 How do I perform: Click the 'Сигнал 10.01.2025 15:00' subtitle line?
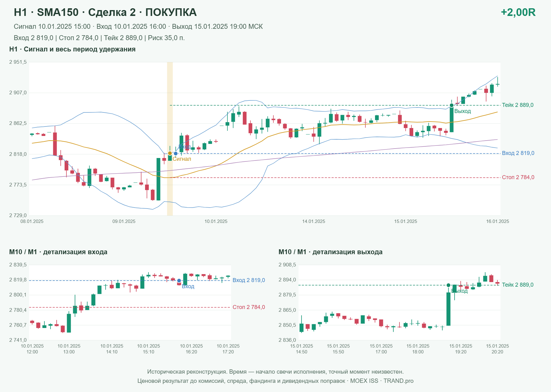[138, 27]
